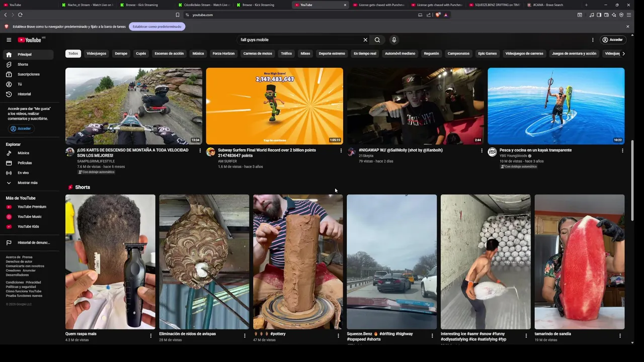The image size is (644, 362).
Task: Click Privacidad footer link
Action: pos(33,283)
